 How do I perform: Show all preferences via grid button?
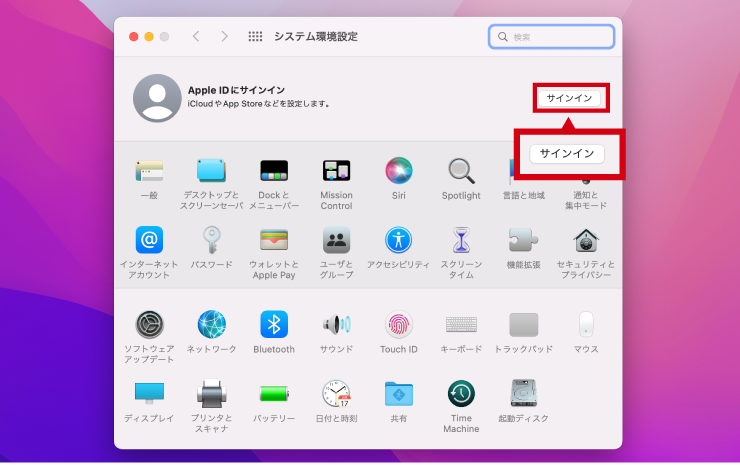click(x=255, y=36)
